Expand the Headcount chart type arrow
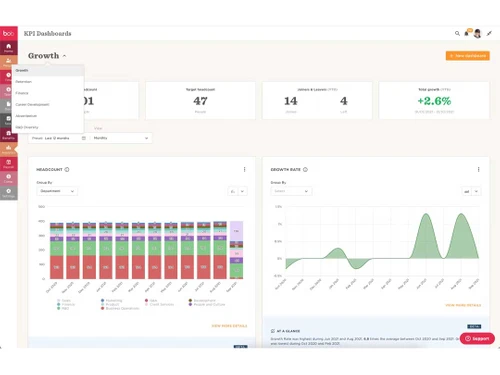This screenshot has height=375, width=500. (x=242, y=191)
